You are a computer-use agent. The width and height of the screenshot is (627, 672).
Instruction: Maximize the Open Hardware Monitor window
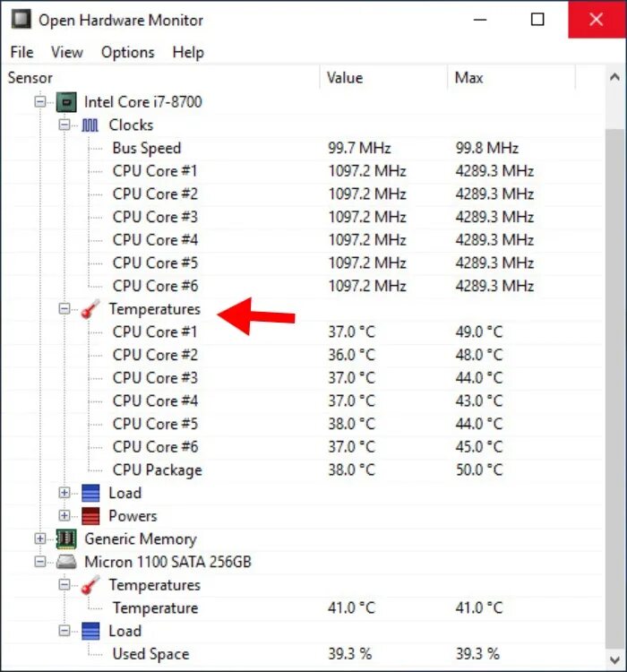(537, 20)
